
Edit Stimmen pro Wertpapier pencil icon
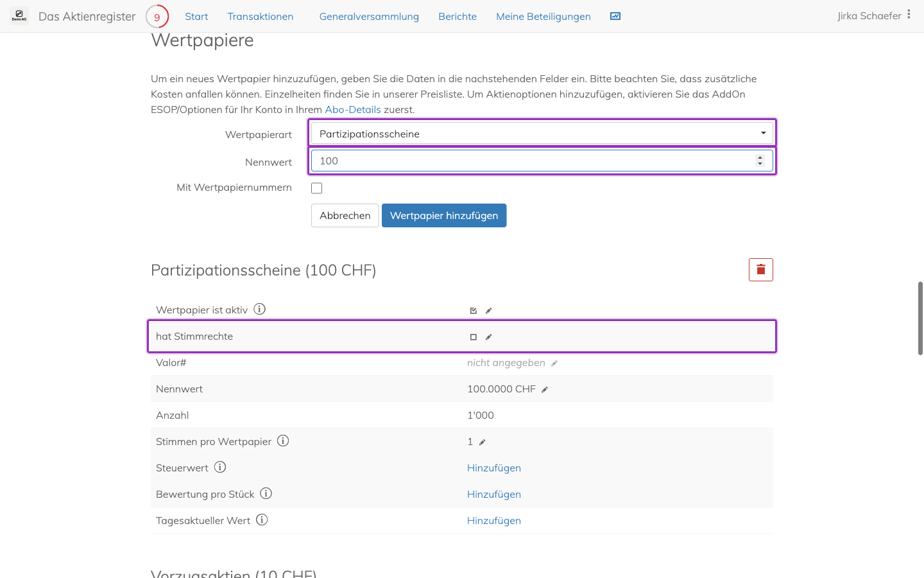(x=483, y=442)
